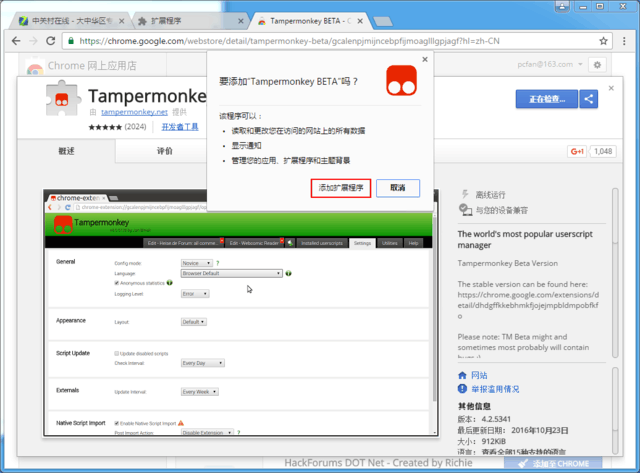
Task: Open 开发者工具 category link
Action: point(180,127)
